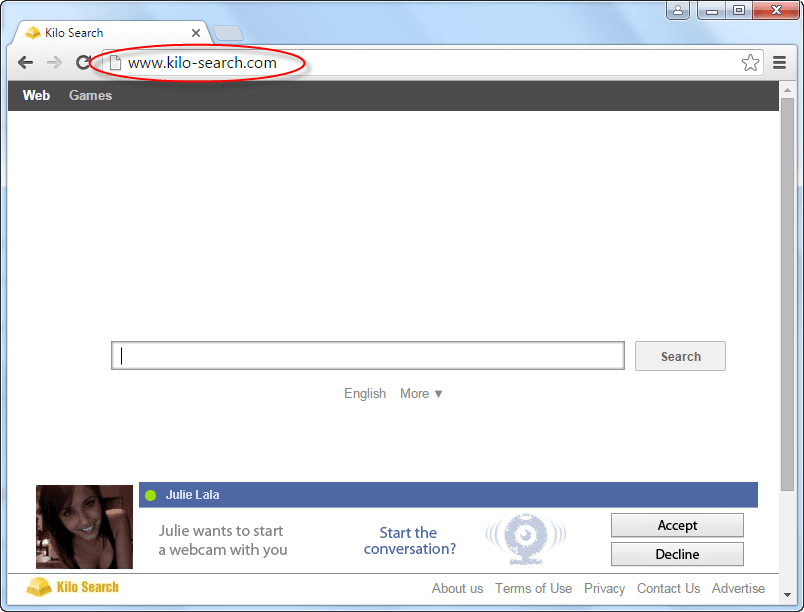Viewport: 804px width, 612px height.
Task: Bookmark this page with the star icon
Action: [750, 63]
